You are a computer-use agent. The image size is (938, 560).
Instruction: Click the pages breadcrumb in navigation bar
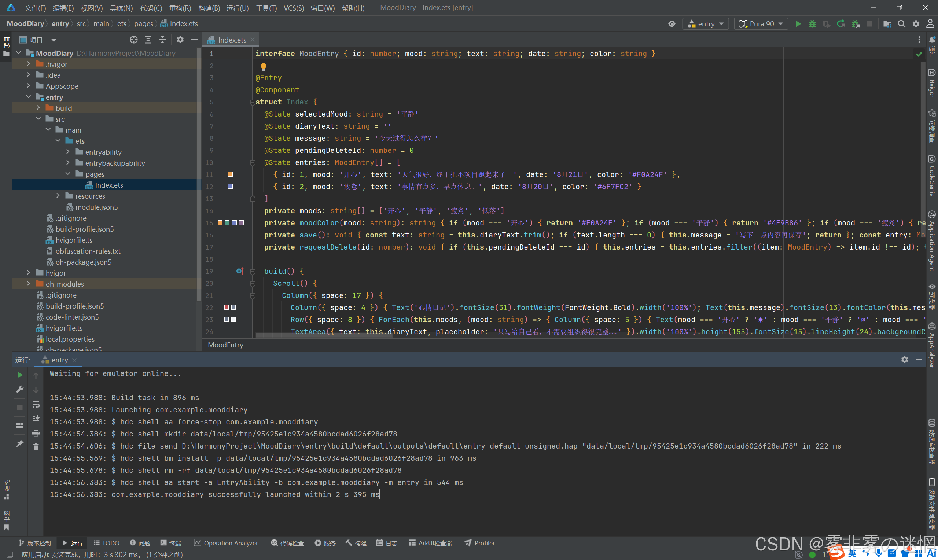[x=143, y=24]
